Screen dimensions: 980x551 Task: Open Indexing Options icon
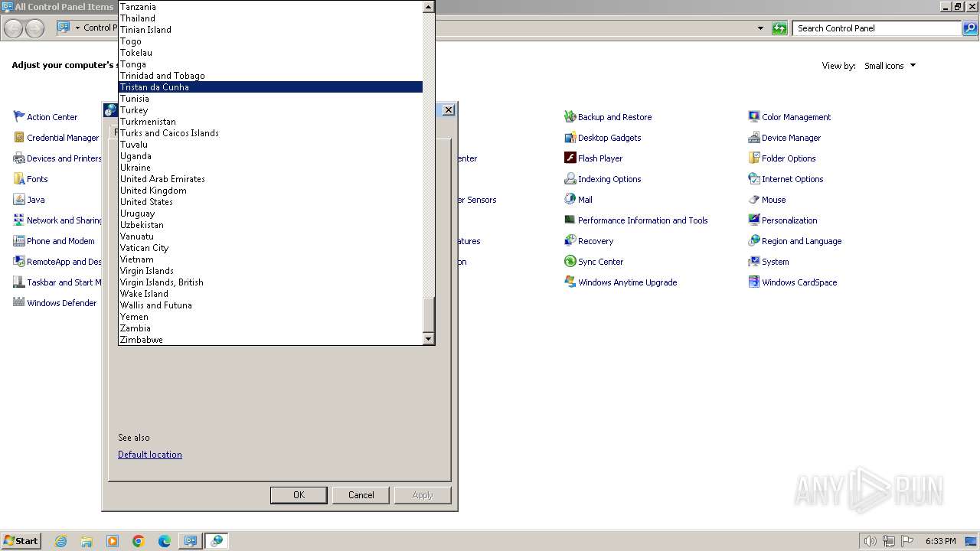coord(570,179)
